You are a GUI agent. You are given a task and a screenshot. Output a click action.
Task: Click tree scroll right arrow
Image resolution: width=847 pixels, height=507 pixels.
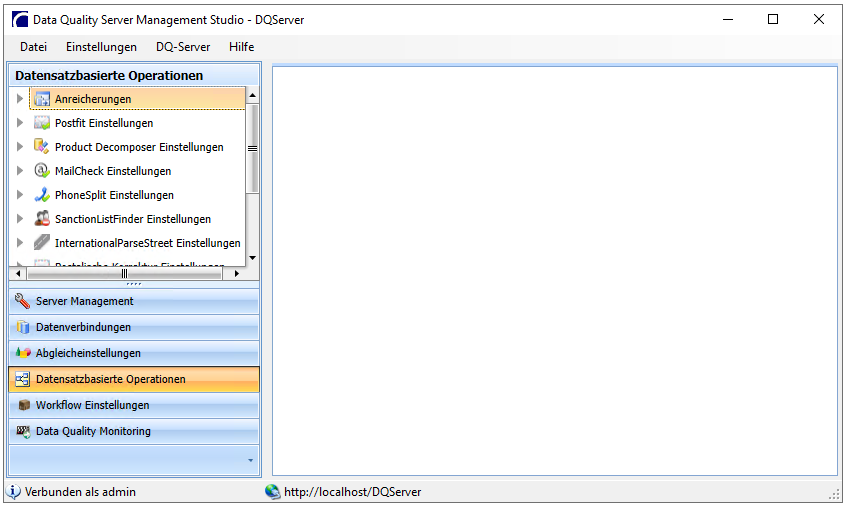pyautogui.click(x=237, y=274)
